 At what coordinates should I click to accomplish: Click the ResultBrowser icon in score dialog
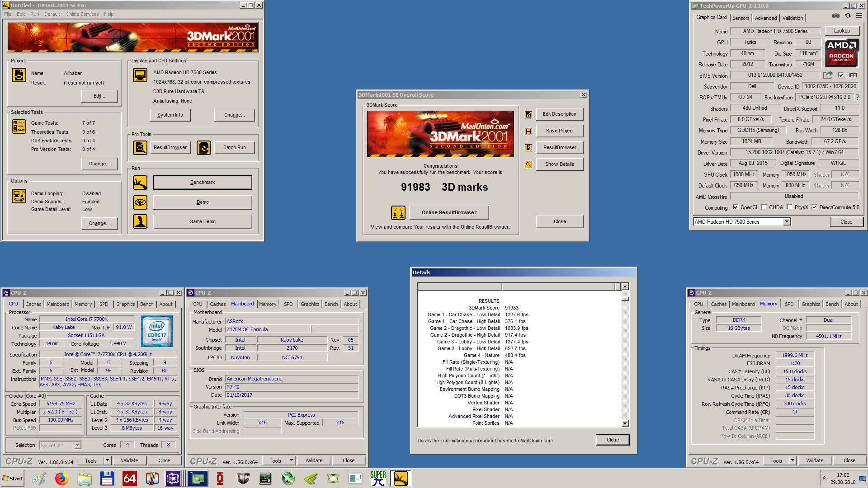point(528,148)
